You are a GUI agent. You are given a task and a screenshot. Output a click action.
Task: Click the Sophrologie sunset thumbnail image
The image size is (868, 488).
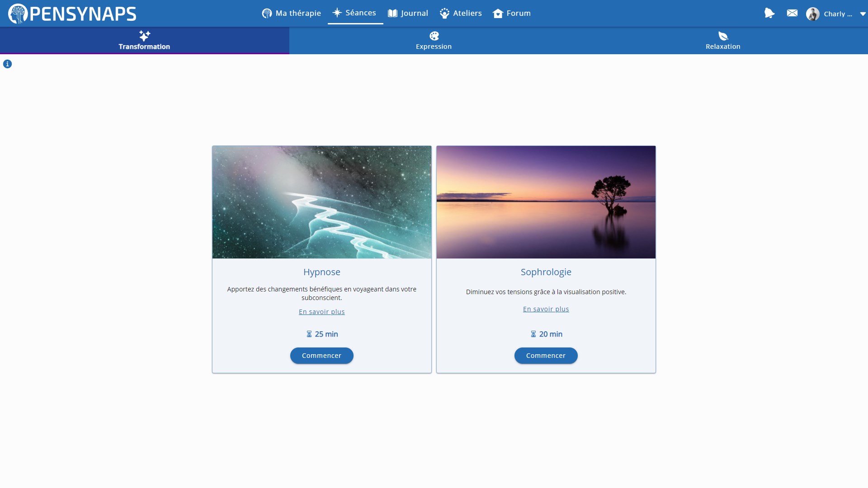pos(546,202)
